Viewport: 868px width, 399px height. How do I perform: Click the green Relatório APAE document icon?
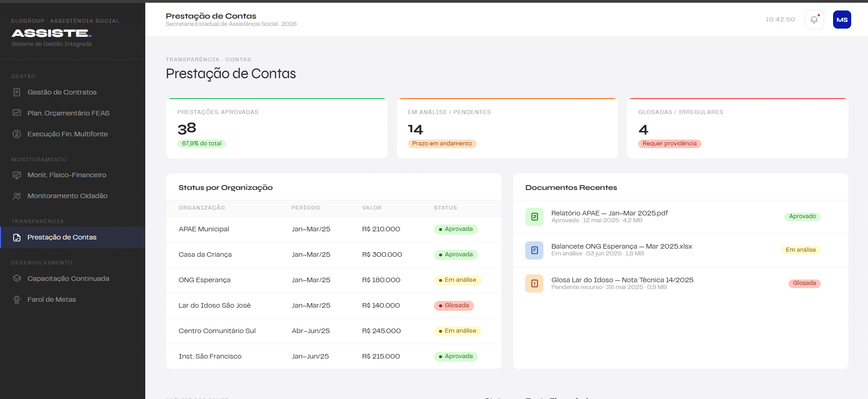[534, 217]
